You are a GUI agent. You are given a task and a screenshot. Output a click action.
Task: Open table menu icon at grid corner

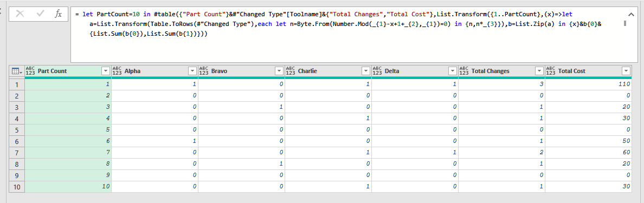tap(17, 71)
